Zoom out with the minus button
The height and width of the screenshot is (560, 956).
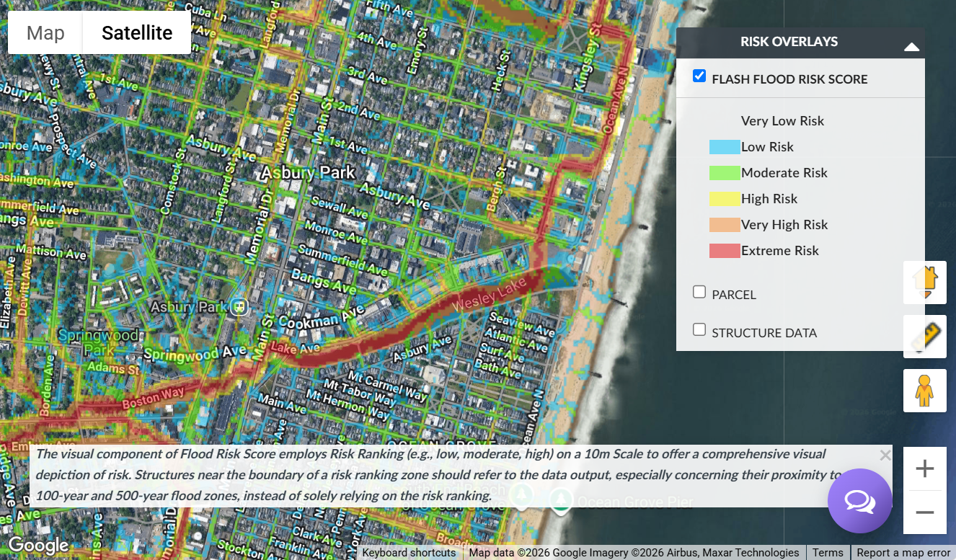coord(925,512)
